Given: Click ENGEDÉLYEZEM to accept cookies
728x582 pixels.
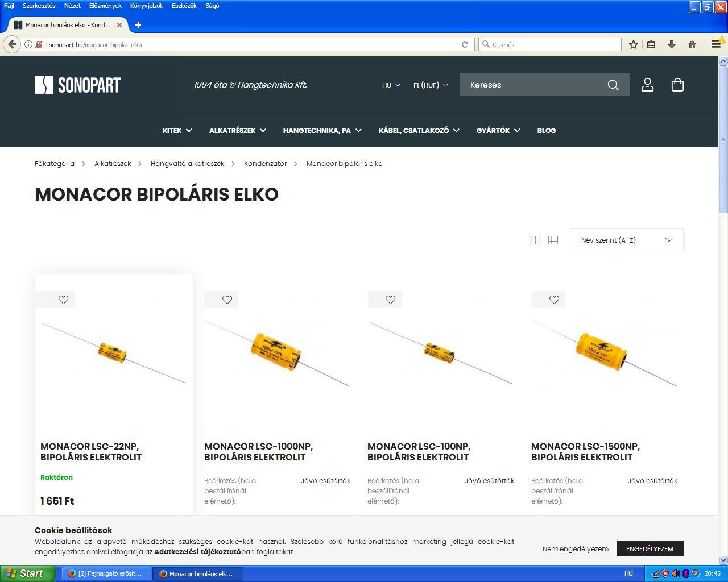Looking at the screenshot, I should click(650, 548).
